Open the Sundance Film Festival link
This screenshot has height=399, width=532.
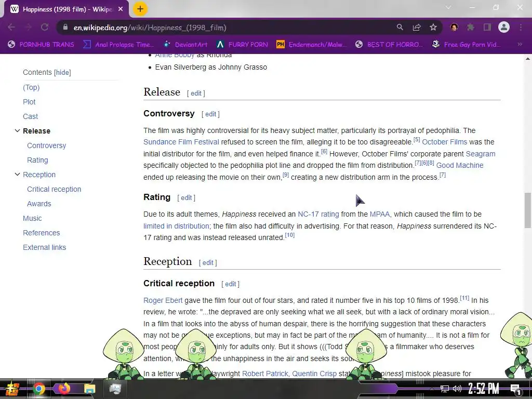[x=181, y=142]
